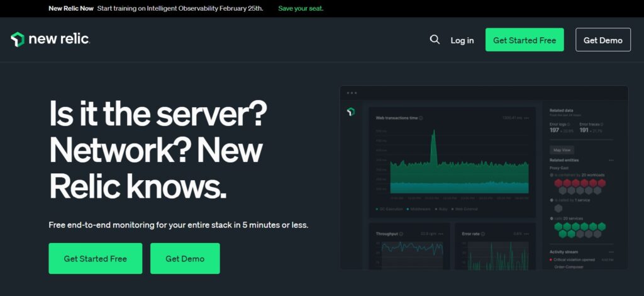Image resolution: width=644 pixels, height=296 pixels.
Task: Click the Proxy-East entity label
Action: [x=558, y=168]
